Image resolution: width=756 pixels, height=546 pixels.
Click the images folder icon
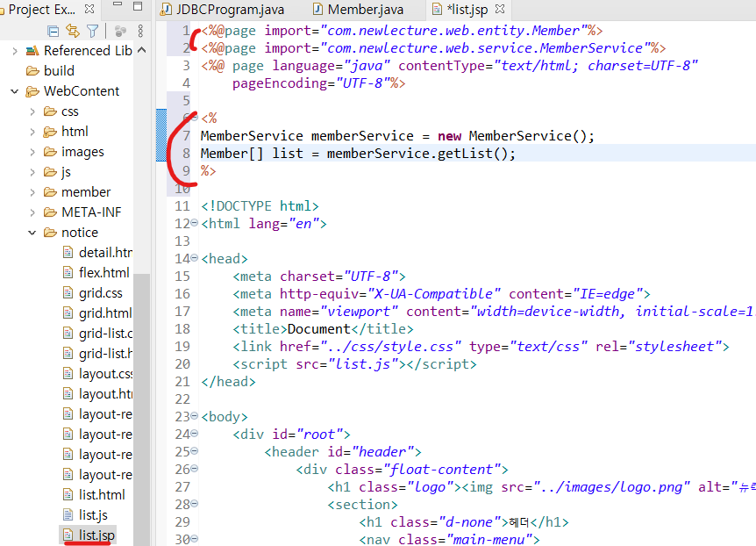50,152
